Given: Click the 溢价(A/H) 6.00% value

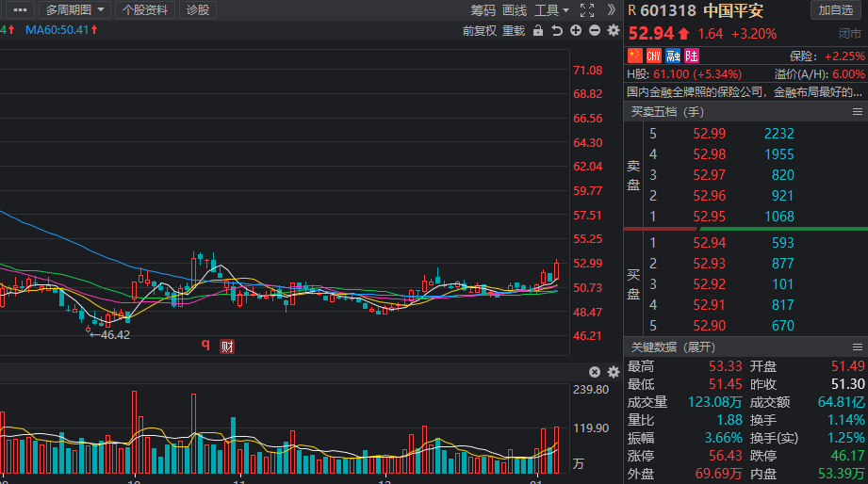Looking at the screenshot, I should pos(848,74).
